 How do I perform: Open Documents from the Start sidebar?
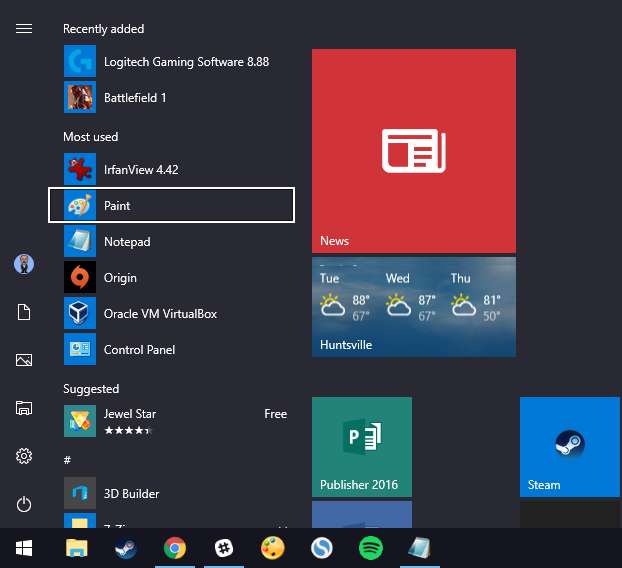tap(24, 313)
